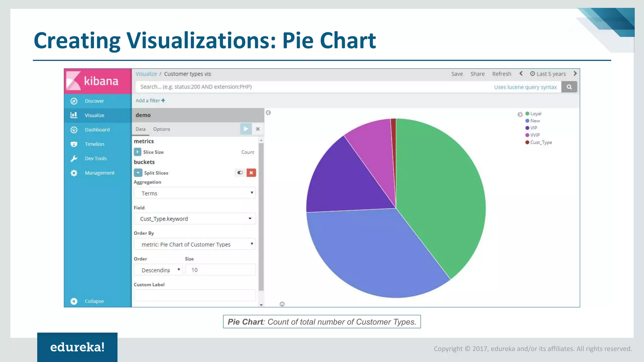The image size is (644, 362).
Task: Click the editor panel scrollbar thumb
Action: click(x=261, y=217)
